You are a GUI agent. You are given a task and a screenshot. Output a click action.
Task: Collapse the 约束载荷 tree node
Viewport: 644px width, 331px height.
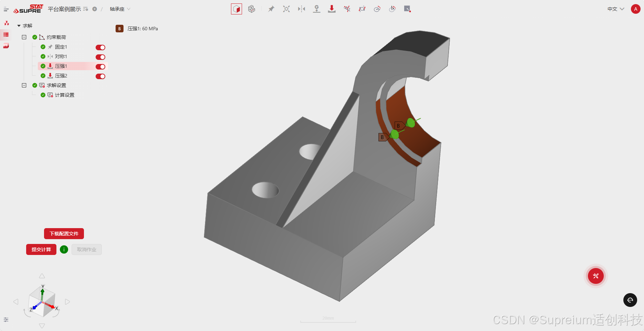(24, 37)
